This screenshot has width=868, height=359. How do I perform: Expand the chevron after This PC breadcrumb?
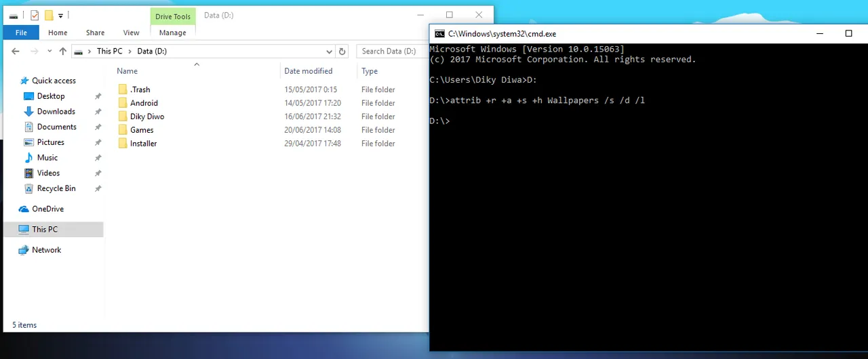(x=130, y=51)
